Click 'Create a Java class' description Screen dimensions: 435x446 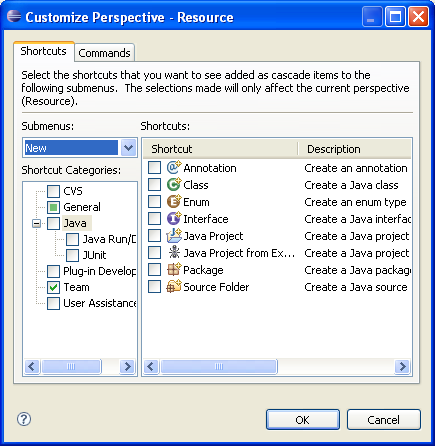click(x=351, y=185)
